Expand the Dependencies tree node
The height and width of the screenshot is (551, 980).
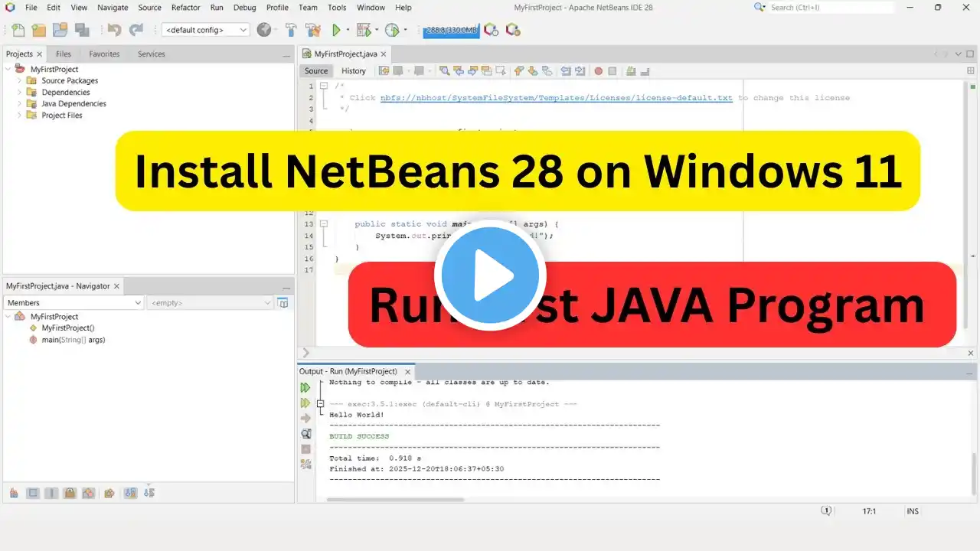pyautogui.click(x=20, y=92)
